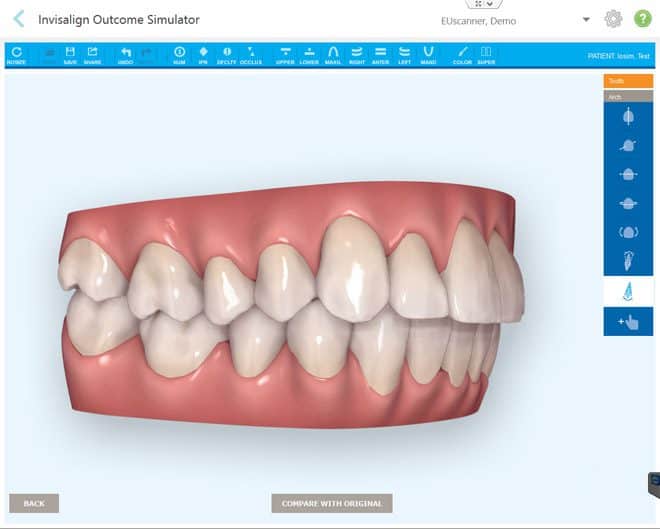Go back using the top-left chevron
The height and width of the screenshot is (529, 660).
18,19
